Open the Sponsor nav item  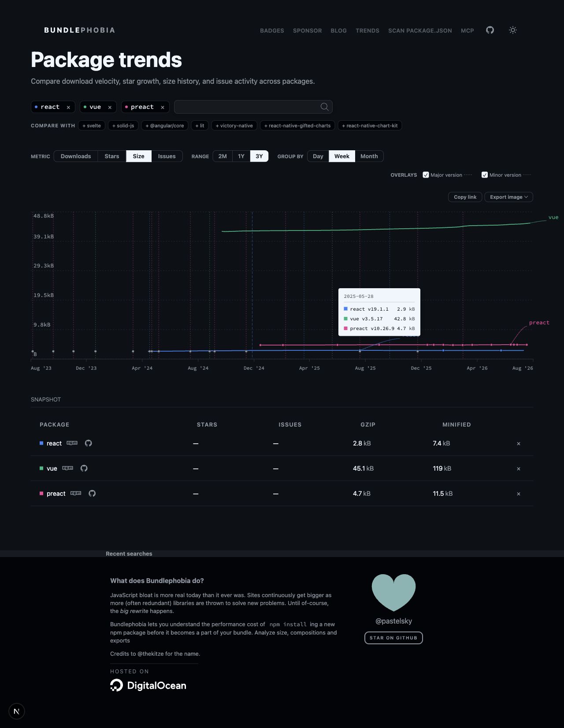click(308, 30)
